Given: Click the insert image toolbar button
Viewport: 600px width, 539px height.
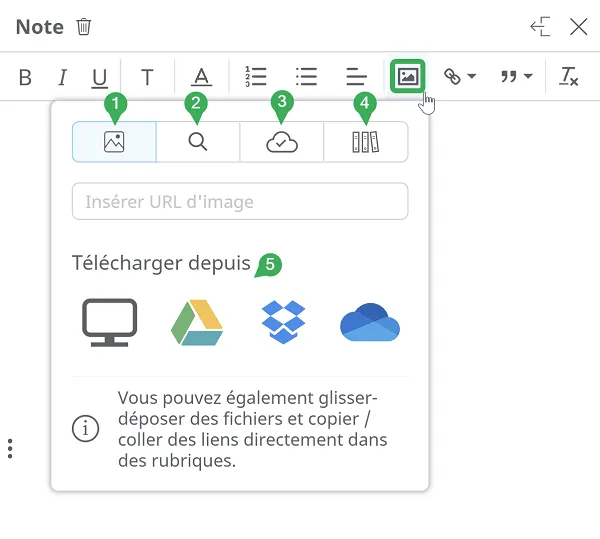Looking at the screenshot, I should click(x=408, y=76).
